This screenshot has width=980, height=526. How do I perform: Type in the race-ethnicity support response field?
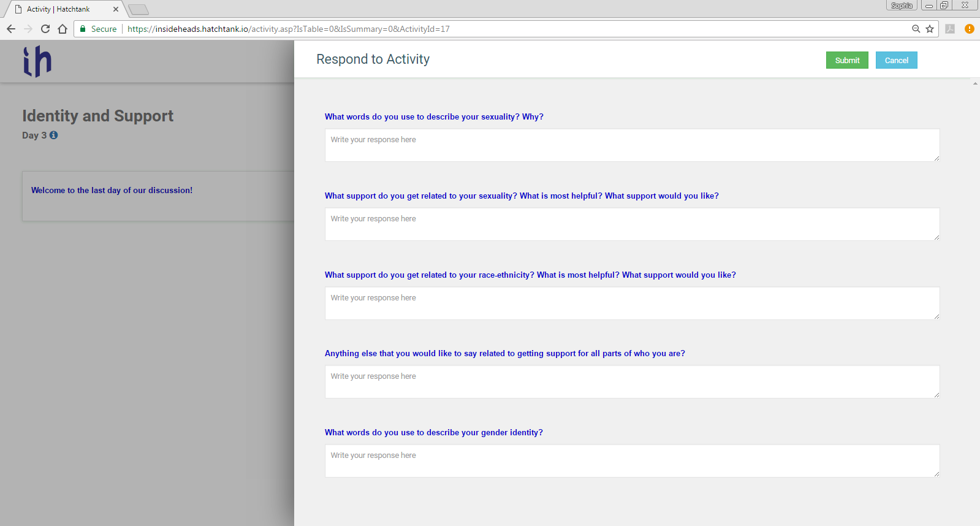tap(631, 303)
